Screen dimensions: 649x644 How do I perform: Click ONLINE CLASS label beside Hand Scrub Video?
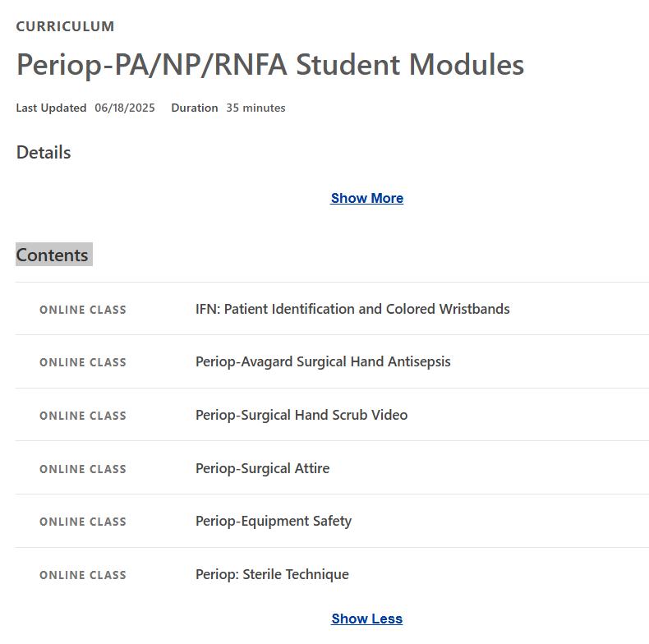[83, 416]
